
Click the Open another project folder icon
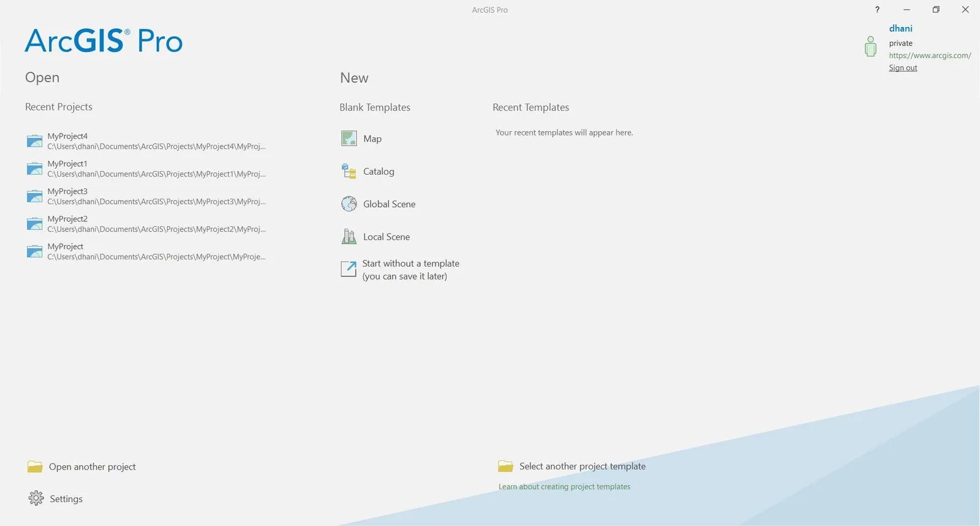click(x=35, y=467)
